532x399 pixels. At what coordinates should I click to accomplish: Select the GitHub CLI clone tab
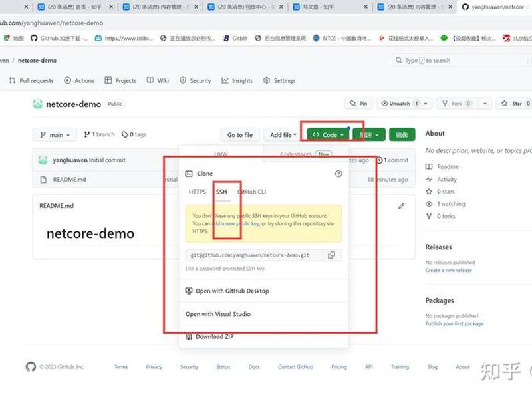[252, 192]
